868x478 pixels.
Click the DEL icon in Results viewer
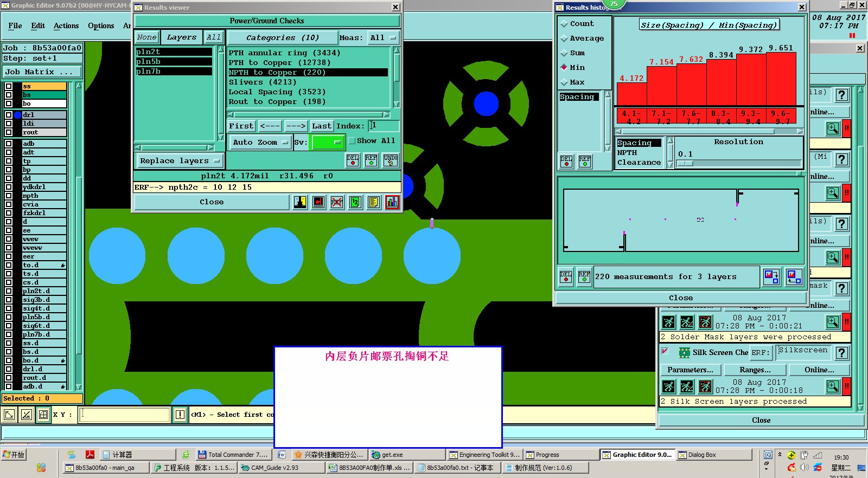[x=353, y=160]
